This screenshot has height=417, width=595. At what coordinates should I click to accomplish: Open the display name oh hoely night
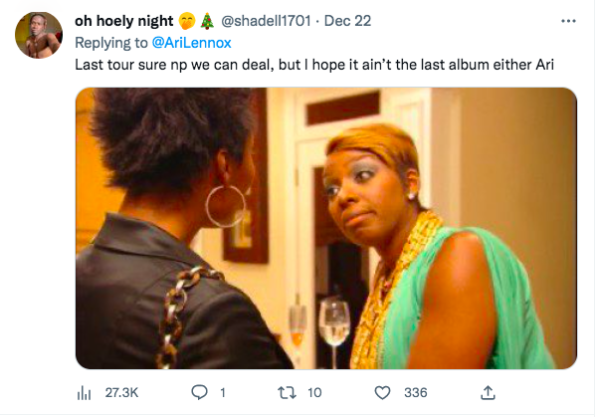click(x=124, y=21)
